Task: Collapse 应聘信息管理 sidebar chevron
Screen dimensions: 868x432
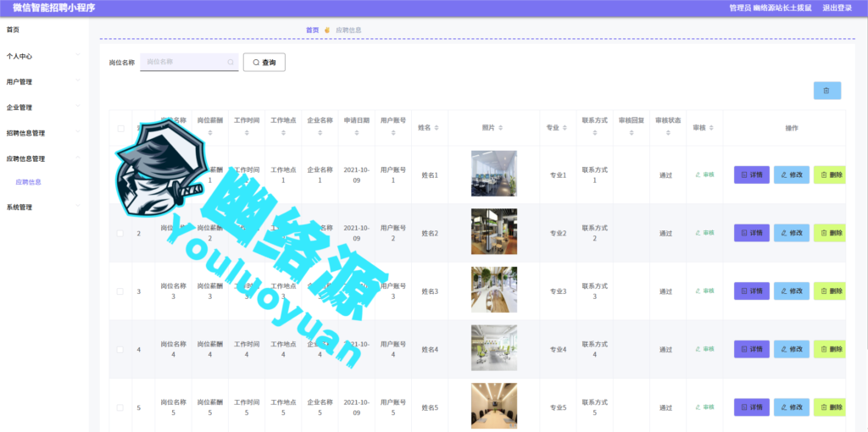Action: (77, 157)
